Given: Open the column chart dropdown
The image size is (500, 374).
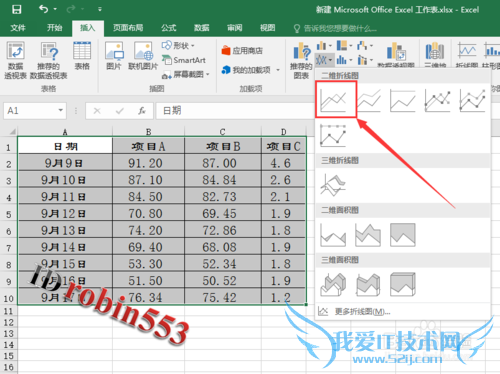Looking at the screenshot, I should [x=324, y=45].
